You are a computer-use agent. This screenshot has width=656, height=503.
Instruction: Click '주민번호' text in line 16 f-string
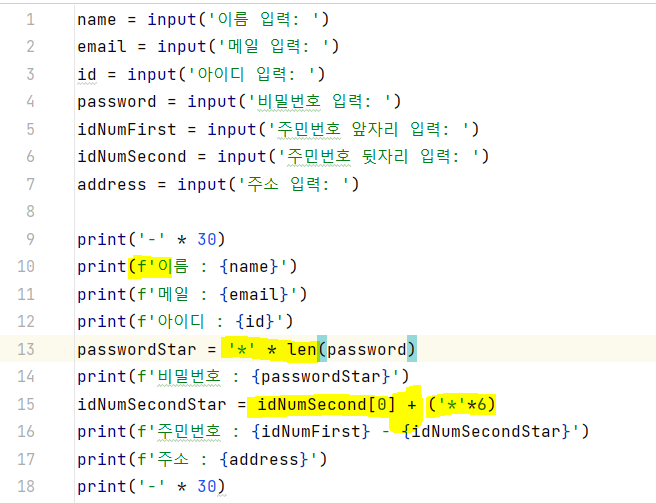[189, 431]
